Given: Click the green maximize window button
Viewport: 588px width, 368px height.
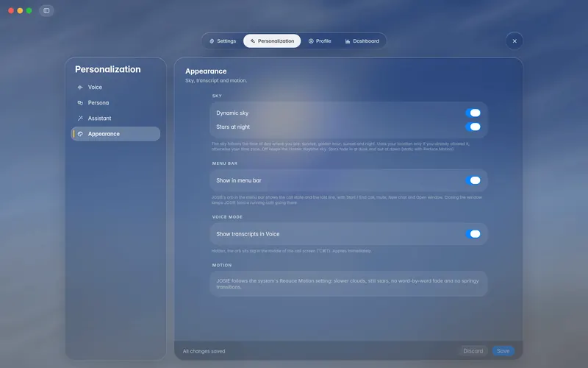Looking at the screenshot, I should pyautogui.click(x=29, y=10).
